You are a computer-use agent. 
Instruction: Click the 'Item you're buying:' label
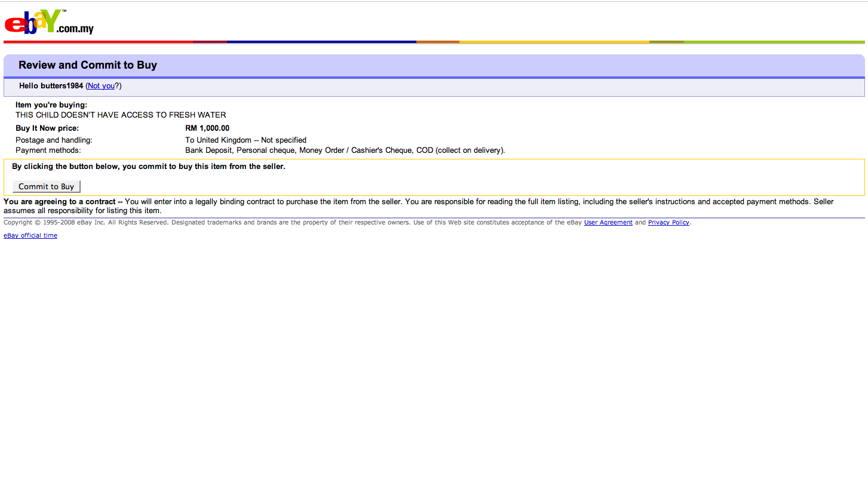[x=51, y=105]
